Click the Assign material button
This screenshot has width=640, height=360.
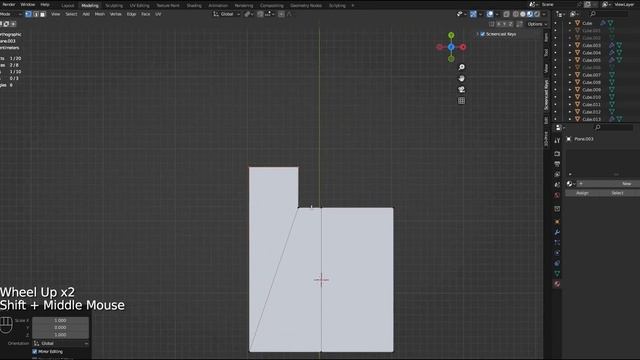[582, 193]
